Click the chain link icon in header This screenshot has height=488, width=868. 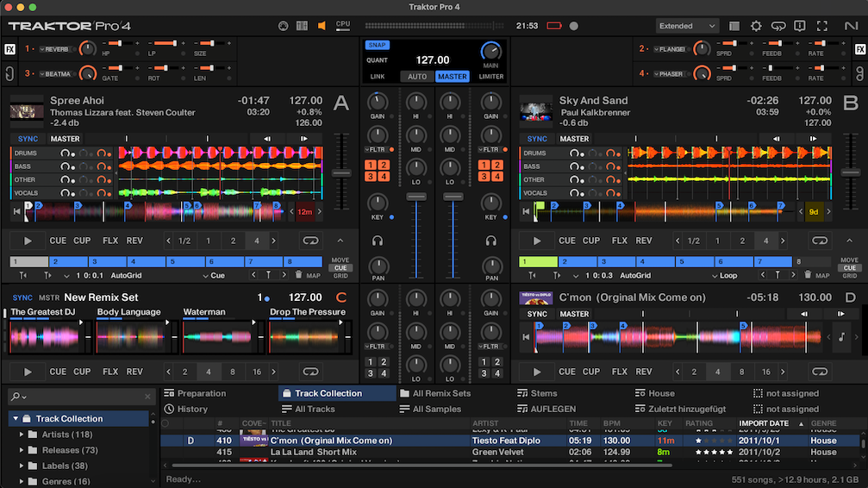778,26
